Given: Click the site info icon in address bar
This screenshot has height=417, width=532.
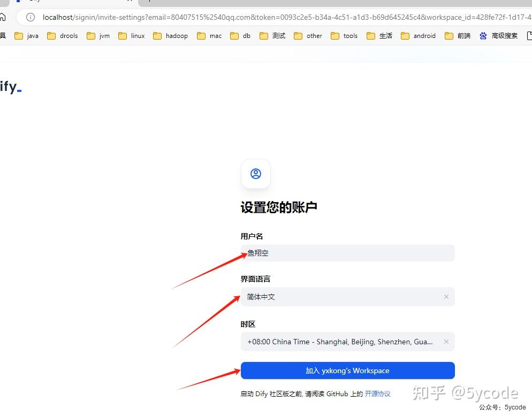Looking at the screenshot, I should click(30, 17).
